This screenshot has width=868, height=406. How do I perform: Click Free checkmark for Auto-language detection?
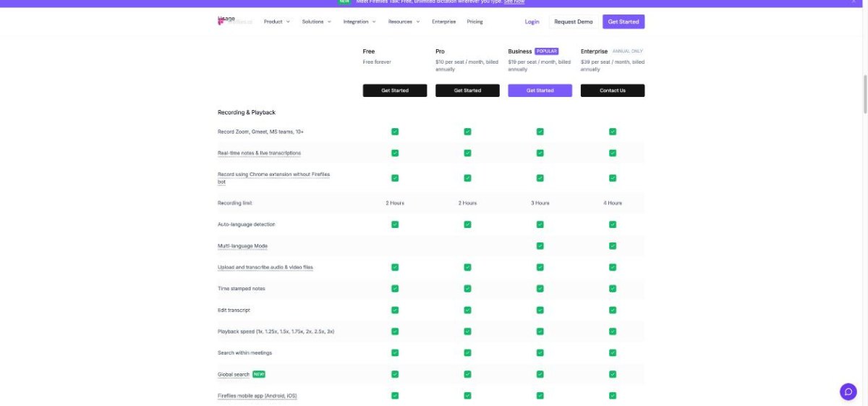[395, 224]
